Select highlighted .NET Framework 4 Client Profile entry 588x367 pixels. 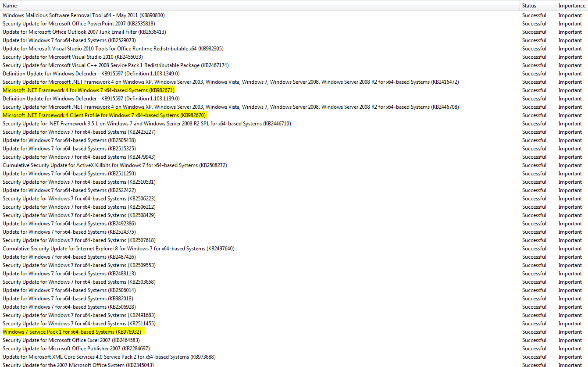[104, 115]
